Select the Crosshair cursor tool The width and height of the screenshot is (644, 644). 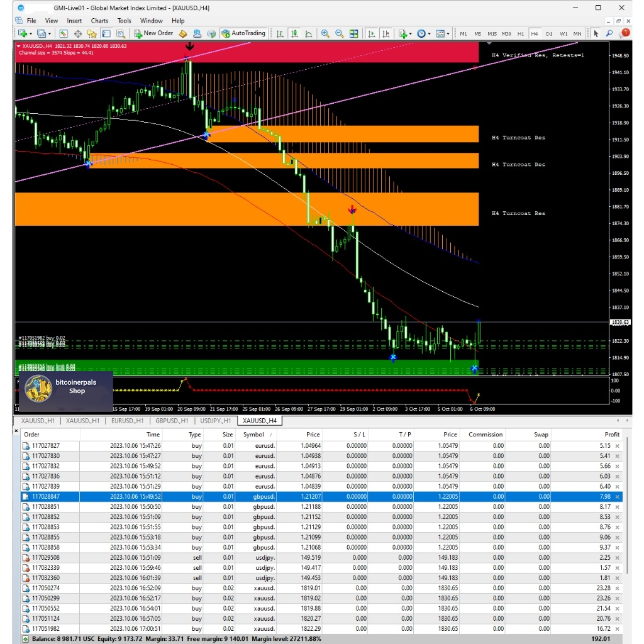coord(78,33)
